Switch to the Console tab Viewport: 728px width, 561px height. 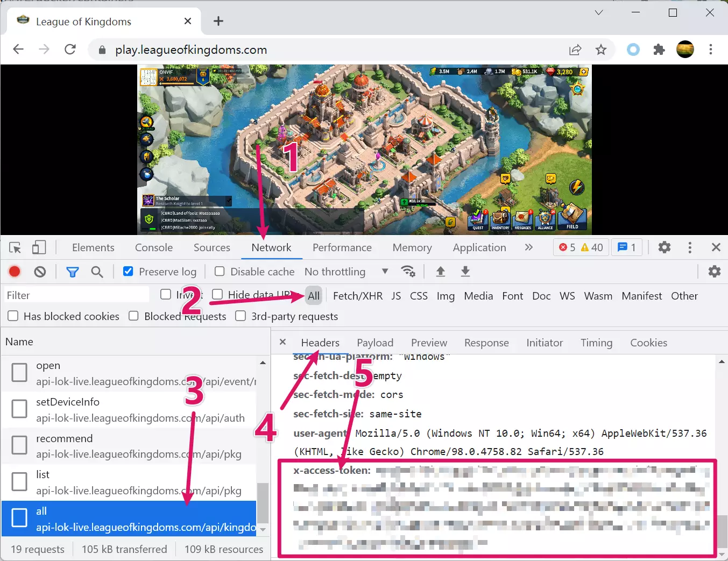pos(154,247)
